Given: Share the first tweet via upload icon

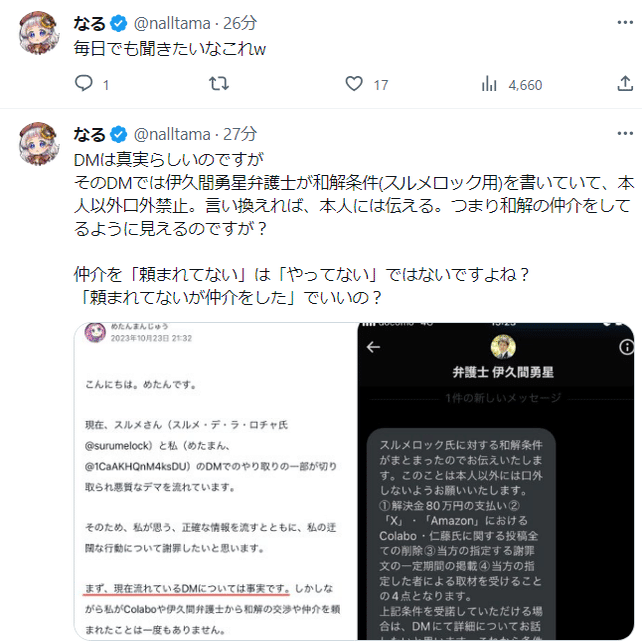Looking at the screenshot, I should [625, 84].
